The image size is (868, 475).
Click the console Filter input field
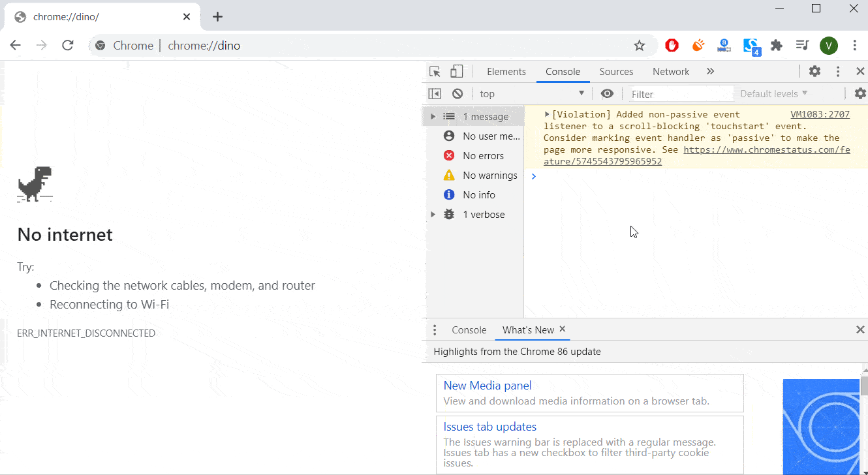point(681,94)
